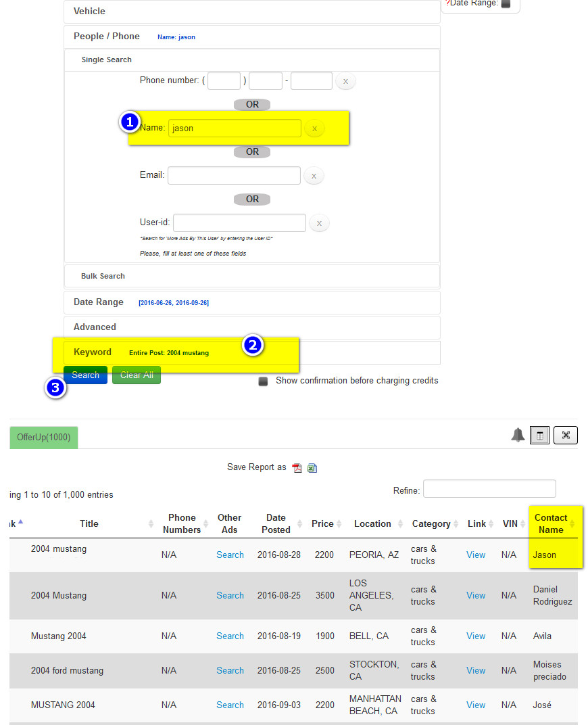View the Avila Mustang 2004 listing
The width and height of the screenshot is (588, 725).
pyautogui.click(x=476, y=636)
